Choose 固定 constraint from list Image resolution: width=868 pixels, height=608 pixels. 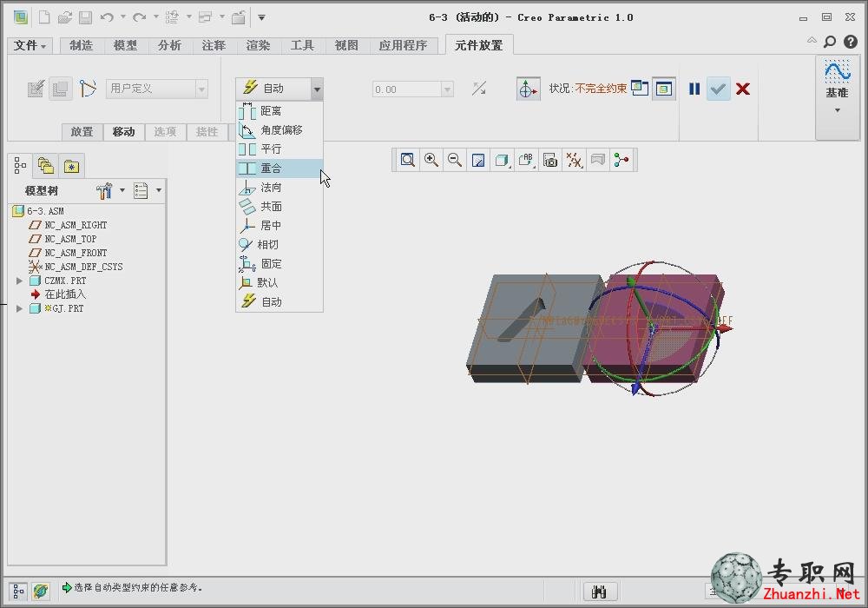tap(279, 263)
